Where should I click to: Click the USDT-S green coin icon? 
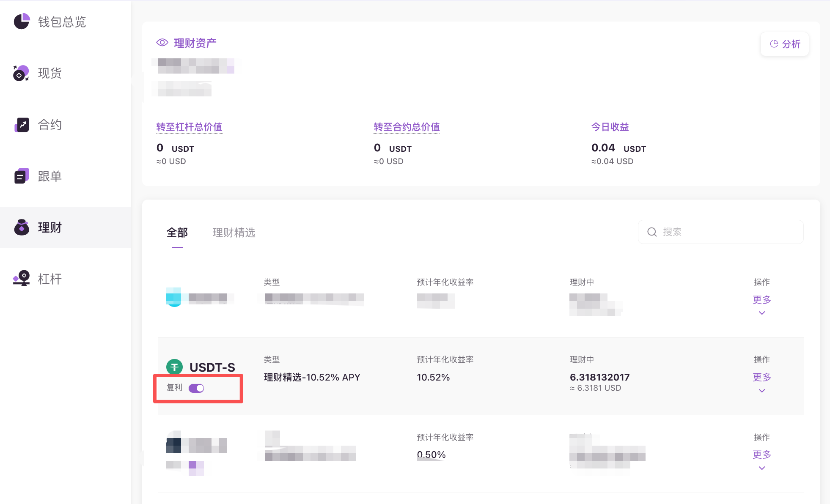pos(174,367)
